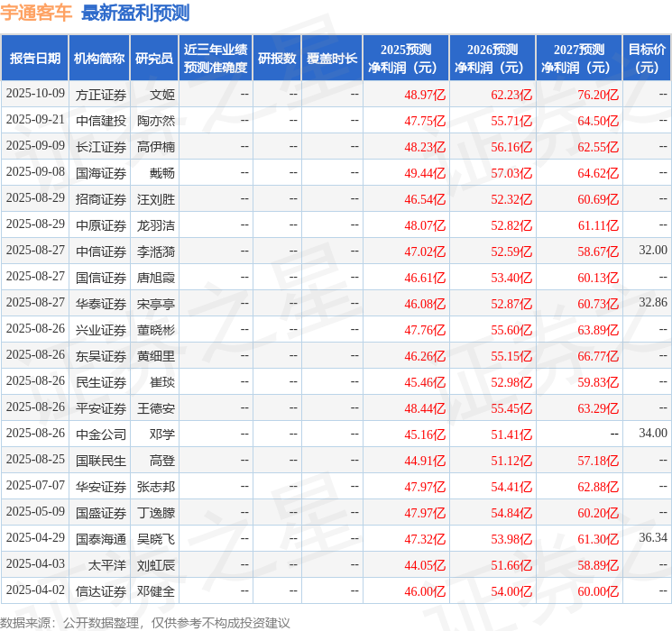Screen dimensions: 672x631
Task: Click target price 36.34
Action: (653, 537)
